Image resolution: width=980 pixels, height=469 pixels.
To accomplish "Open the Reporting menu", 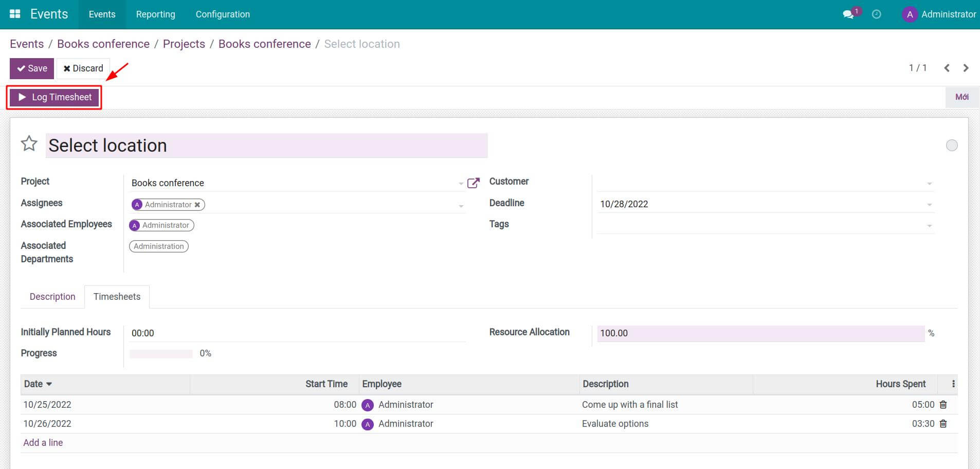I will point(155,14).
